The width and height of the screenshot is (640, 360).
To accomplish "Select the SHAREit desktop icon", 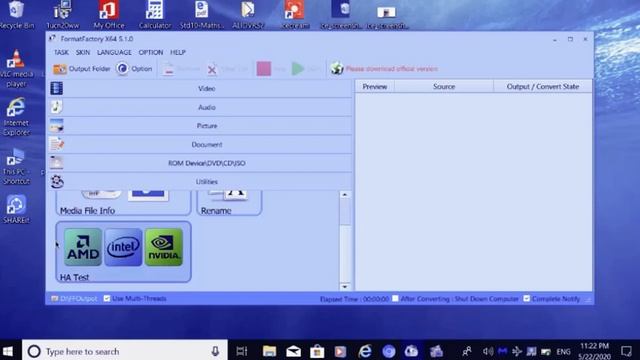I will coord(16,209).
